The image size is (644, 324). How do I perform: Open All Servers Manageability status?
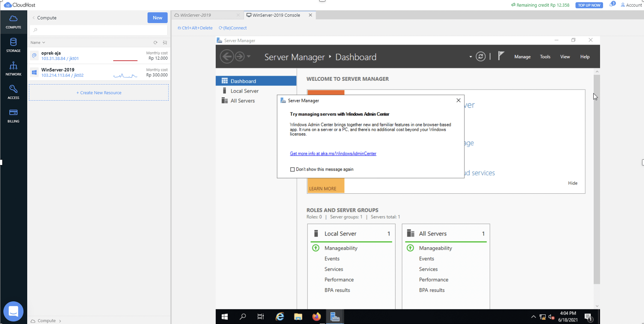pos(435,248)
